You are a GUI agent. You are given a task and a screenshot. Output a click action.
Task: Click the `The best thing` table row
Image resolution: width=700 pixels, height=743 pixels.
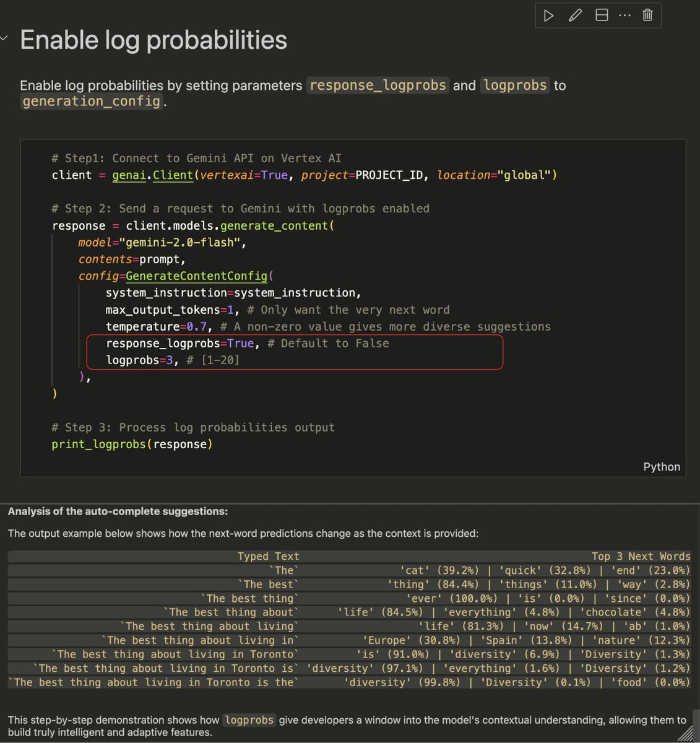point(349,599)
